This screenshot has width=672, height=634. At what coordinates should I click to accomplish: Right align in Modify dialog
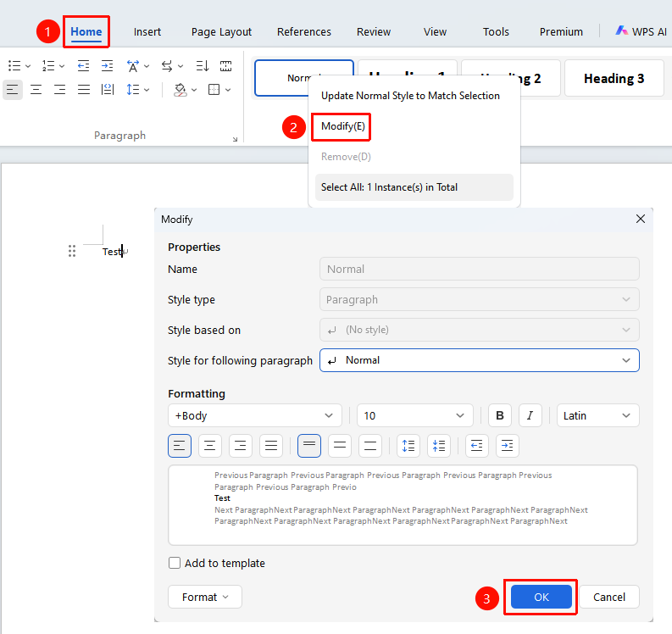click(x=241, y=446)
